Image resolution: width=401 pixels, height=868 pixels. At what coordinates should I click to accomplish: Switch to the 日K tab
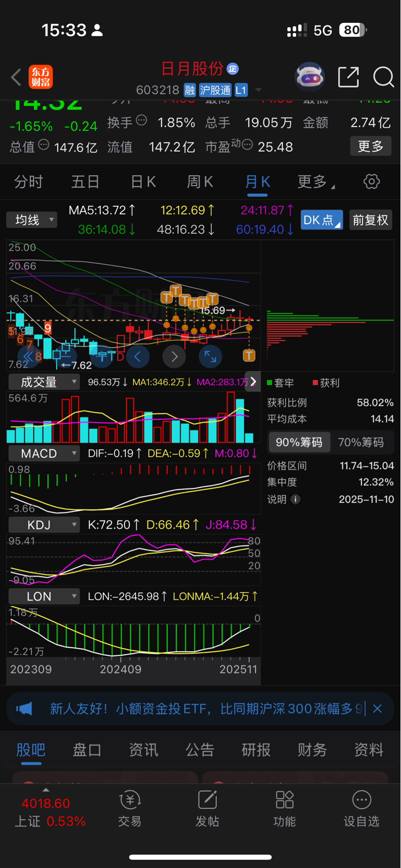(x=143, y=182)
